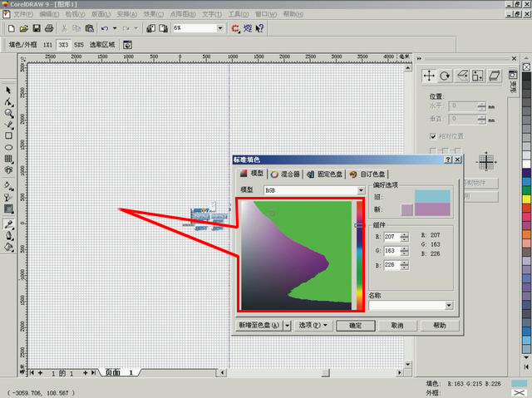Open the 工具(O) tools menu
Image resolution: width=532 pixels, height=398 pixels.
coord(239,14)
